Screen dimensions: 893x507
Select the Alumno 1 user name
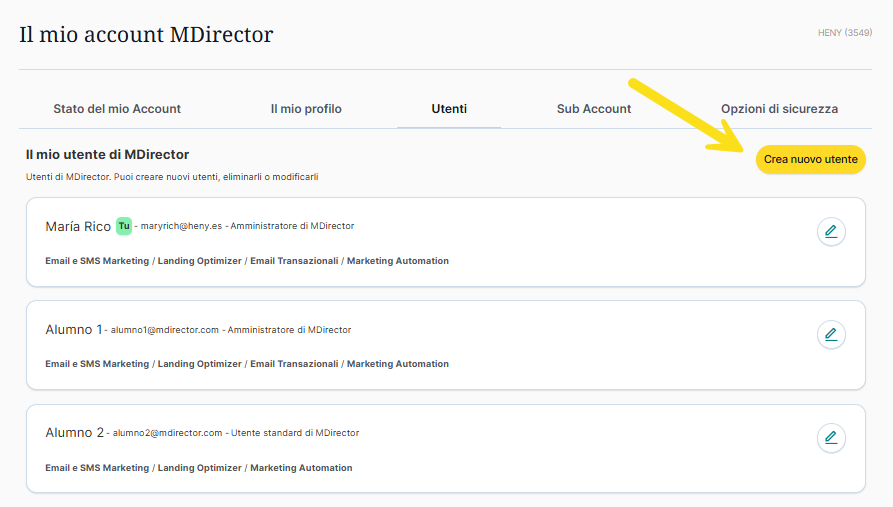pyautogui.click(x=73, y=330)
